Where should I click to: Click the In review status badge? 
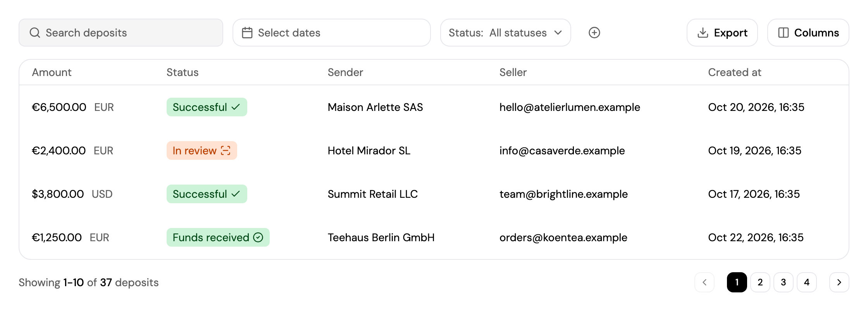202,150
